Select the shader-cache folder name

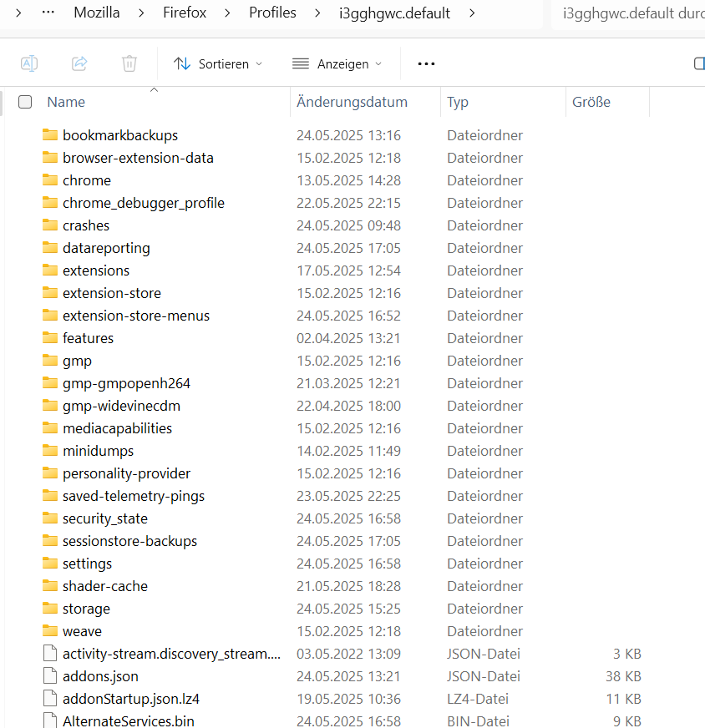tap(105, 586)
